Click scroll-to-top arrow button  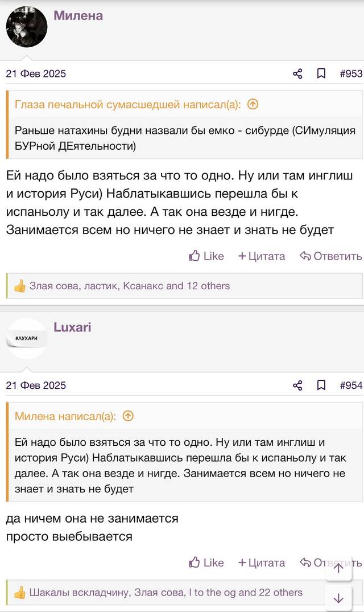pyautogui.click(x=338, y=568)
